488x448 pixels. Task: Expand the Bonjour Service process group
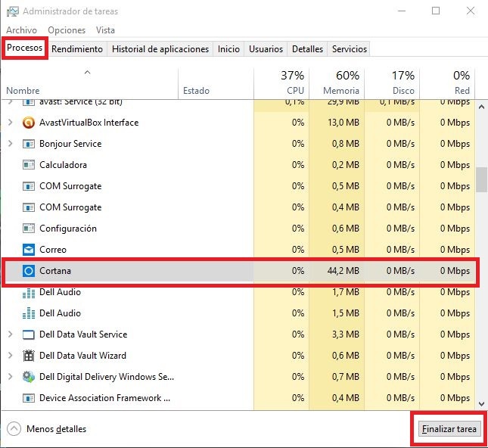[11, 144]
